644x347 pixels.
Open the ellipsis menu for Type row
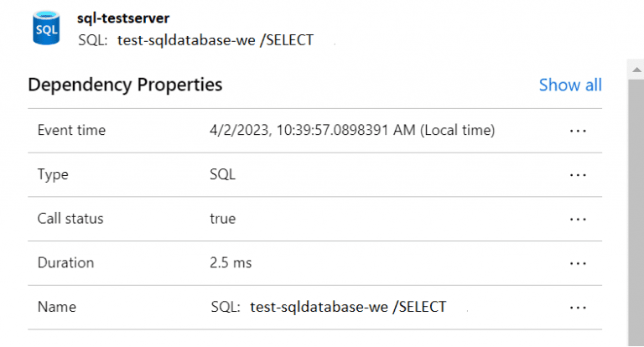pos(577,175)
